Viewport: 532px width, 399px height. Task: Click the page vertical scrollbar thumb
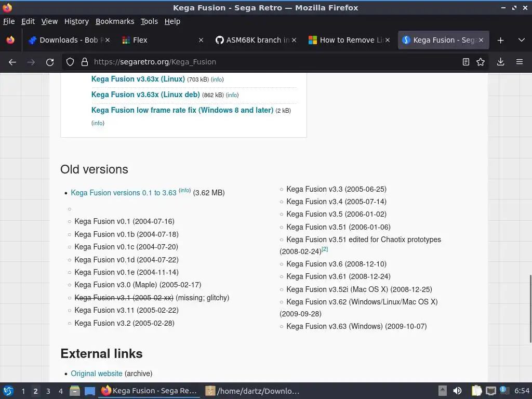coord(530,309)
